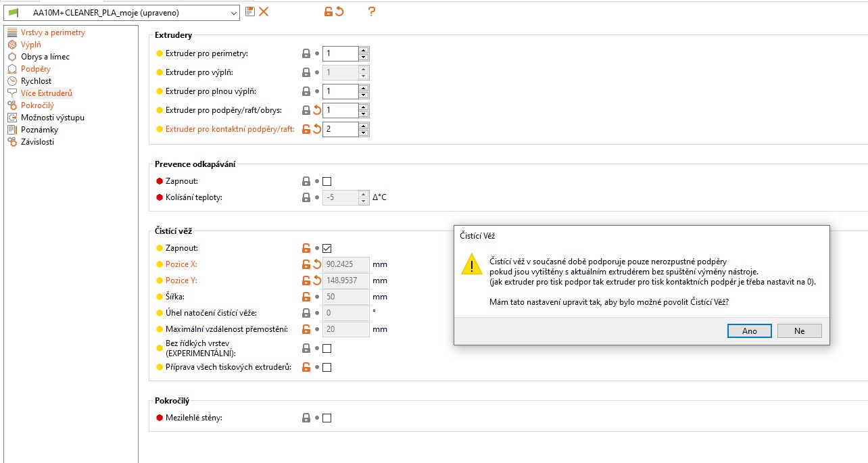Viewport: 868px width, 463px height.
Task: Click the top toolbar orange unlocked padlock icon
Action: tap(328, 11)
